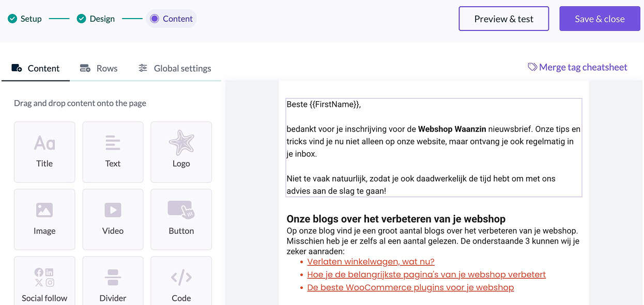Go back to the Design step
644x305 pixels.
click(x=96, y=18)
